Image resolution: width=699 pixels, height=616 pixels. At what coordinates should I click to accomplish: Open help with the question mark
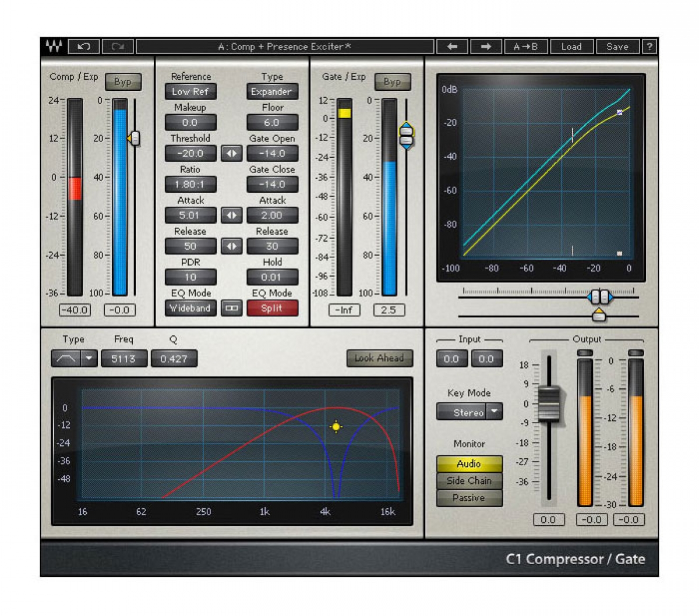[649, 47]
